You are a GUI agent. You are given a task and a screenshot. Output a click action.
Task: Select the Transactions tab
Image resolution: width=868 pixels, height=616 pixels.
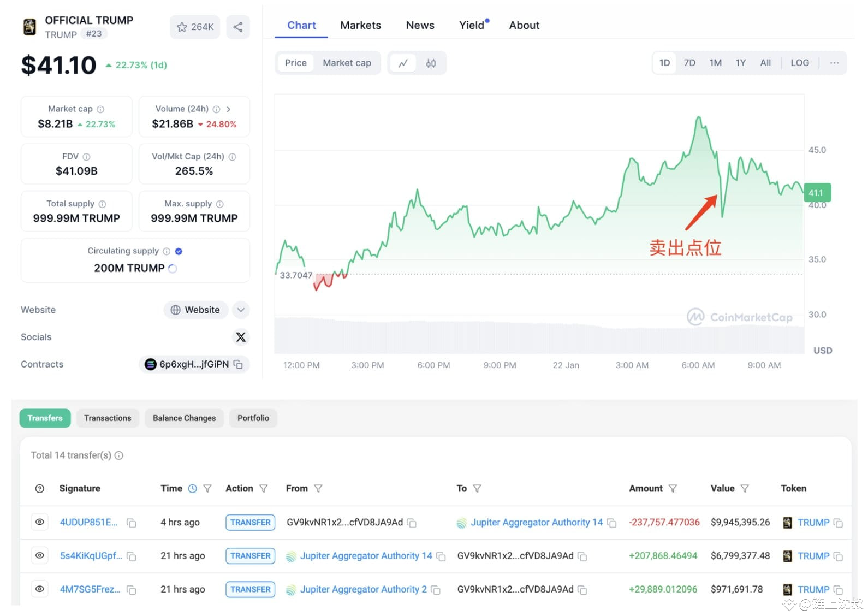(x=108, y=418)
